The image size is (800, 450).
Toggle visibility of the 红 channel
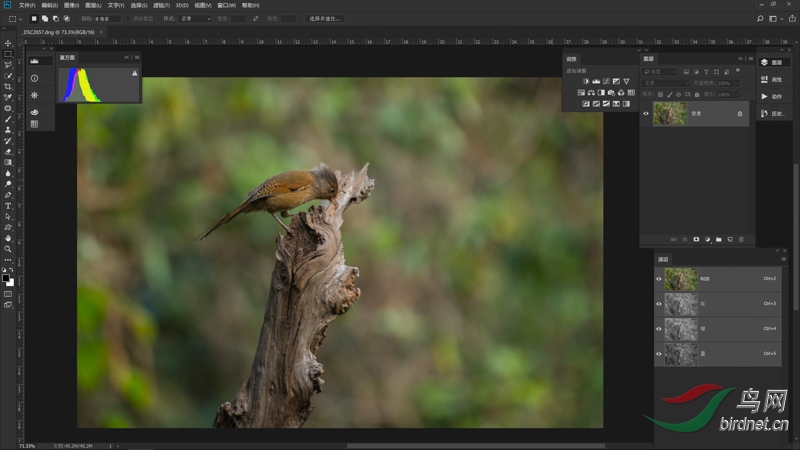point(659,304)
